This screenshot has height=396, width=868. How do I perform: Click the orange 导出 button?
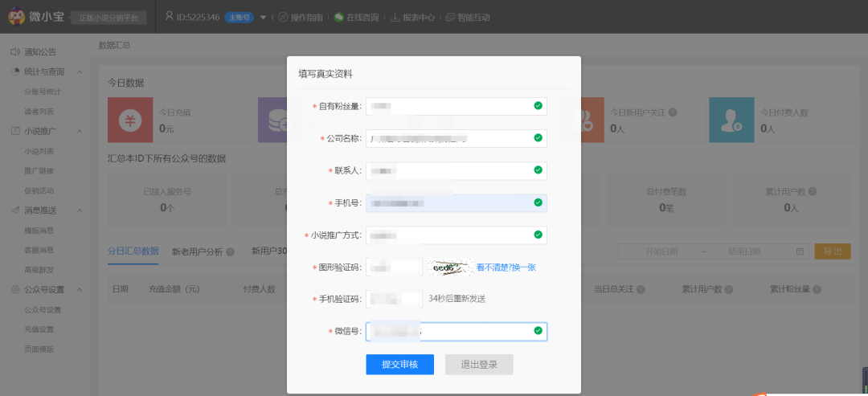click(833, 251)
